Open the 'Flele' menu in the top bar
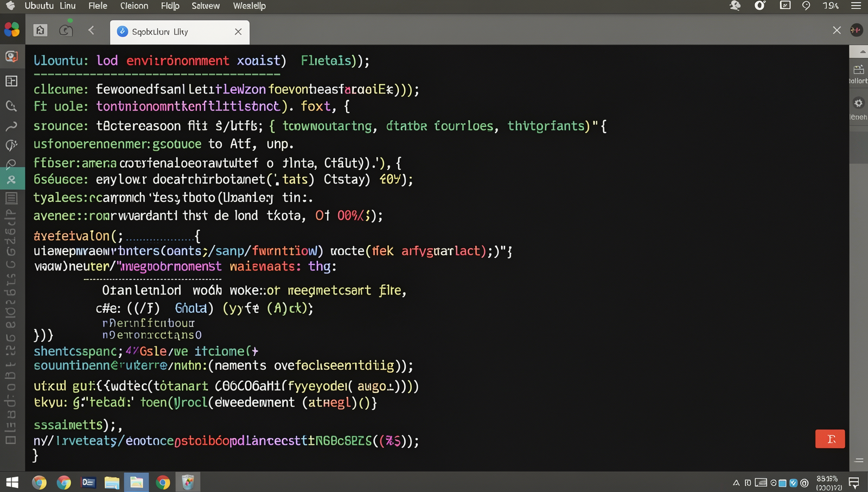 (98, 6)
